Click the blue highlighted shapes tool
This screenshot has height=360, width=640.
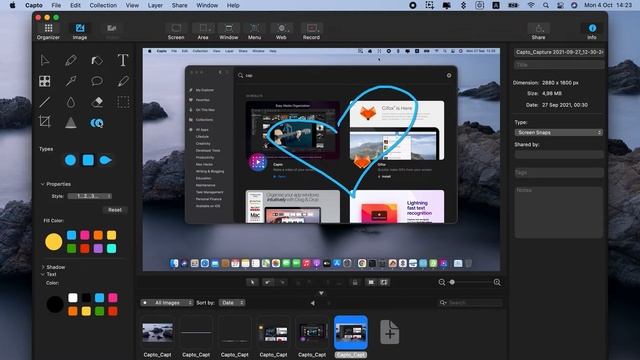(x=97, y=123)
